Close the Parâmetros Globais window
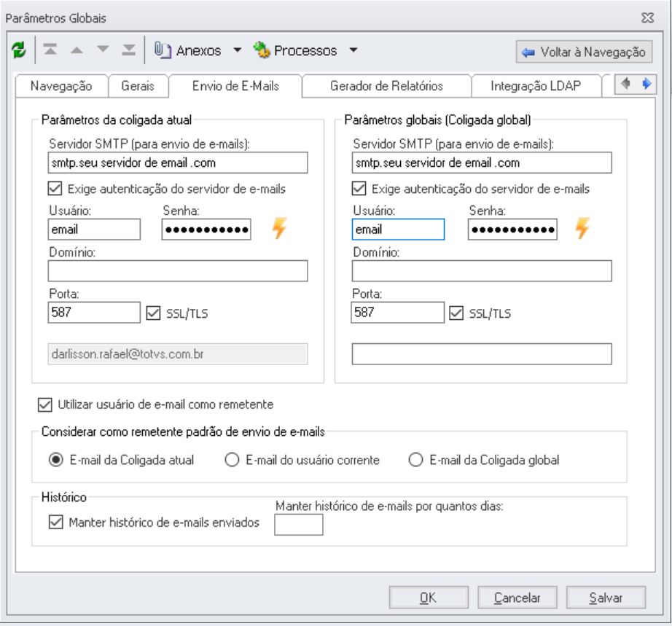 [647, 18]
